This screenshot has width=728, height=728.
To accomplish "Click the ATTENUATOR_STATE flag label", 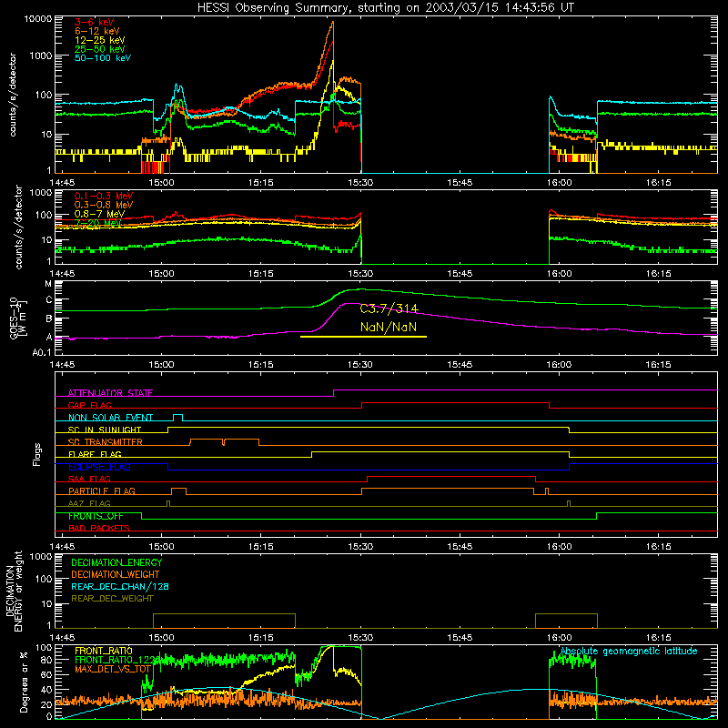I will [110, 393].
